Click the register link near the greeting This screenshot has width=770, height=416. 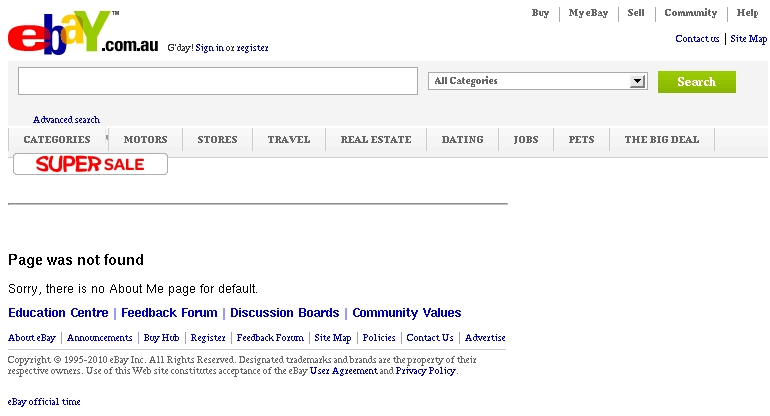pos(252,48)
